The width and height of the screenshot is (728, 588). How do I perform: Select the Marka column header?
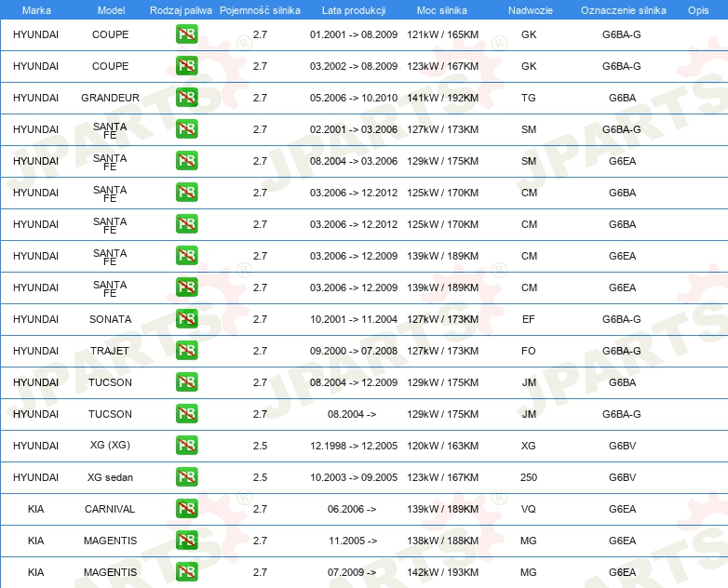36,10
